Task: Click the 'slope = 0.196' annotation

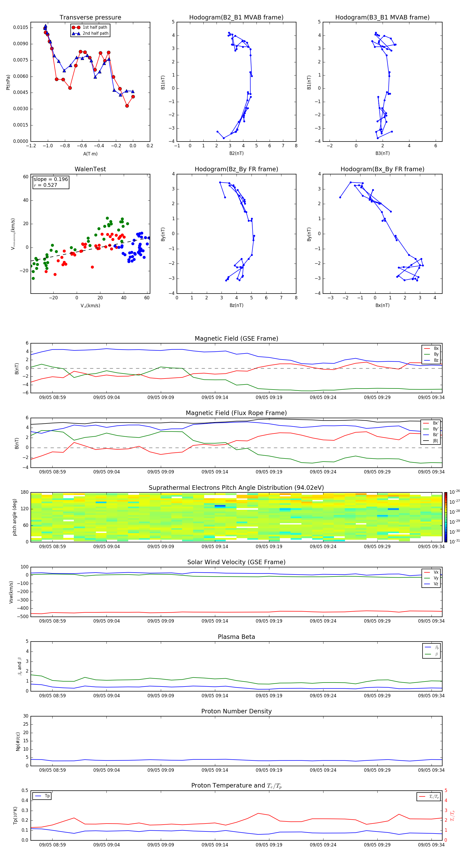Action: [50, 179]
